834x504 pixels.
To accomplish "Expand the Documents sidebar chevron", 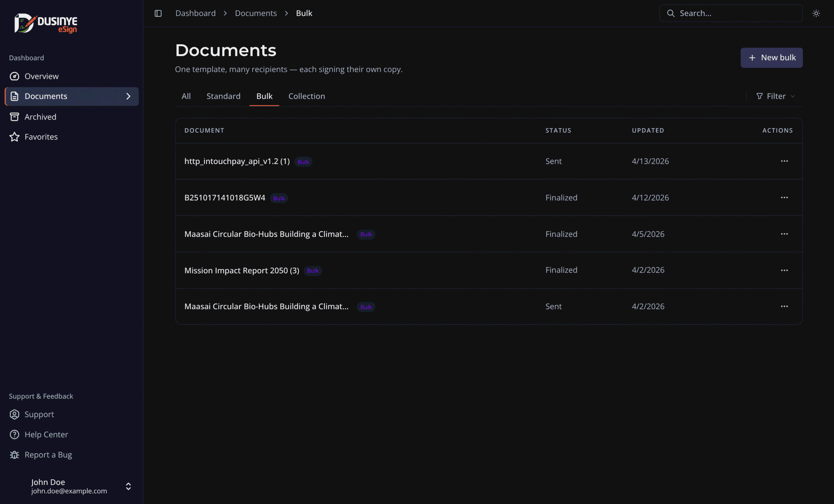I will [x=128, y=96].
